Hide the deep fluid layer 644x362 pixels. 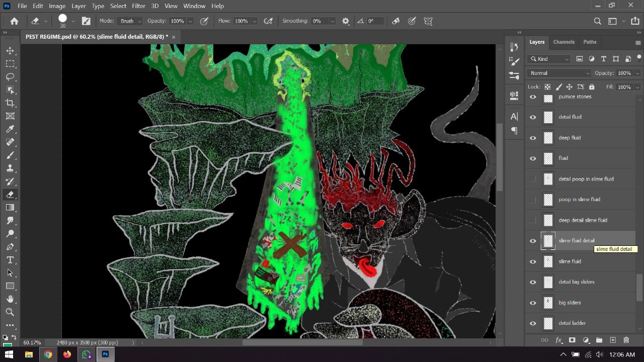click(x=533, y=138)
